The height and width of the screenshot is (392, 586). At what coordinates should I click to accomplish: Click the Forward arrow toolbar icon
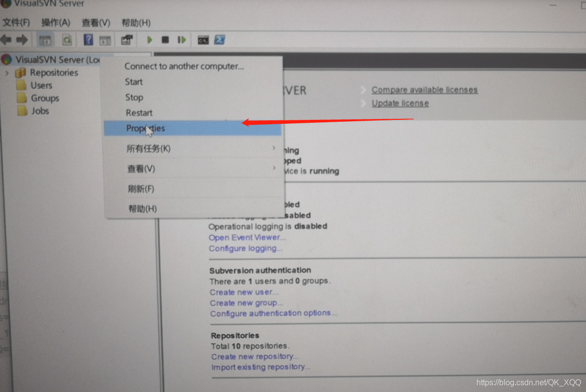point(22,39)
